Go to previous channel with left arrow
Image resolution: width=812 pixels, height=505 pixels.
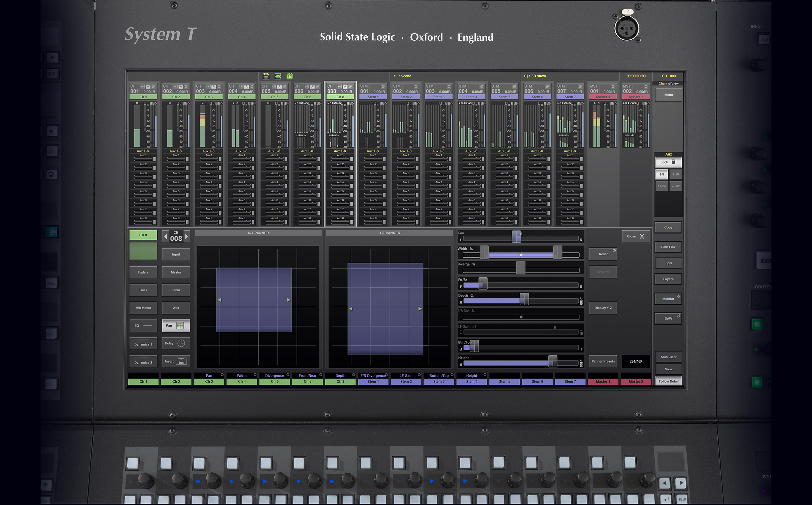(x=165, y=236)
